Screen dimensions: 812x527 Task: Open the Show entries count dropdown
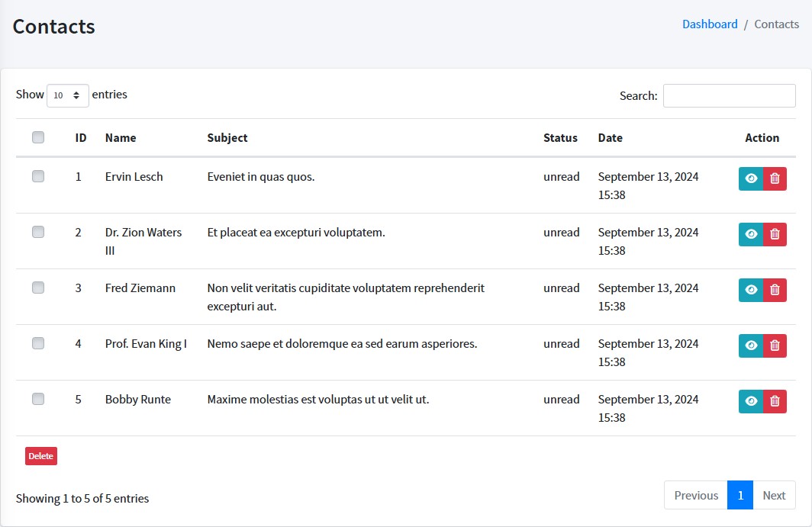68,95
